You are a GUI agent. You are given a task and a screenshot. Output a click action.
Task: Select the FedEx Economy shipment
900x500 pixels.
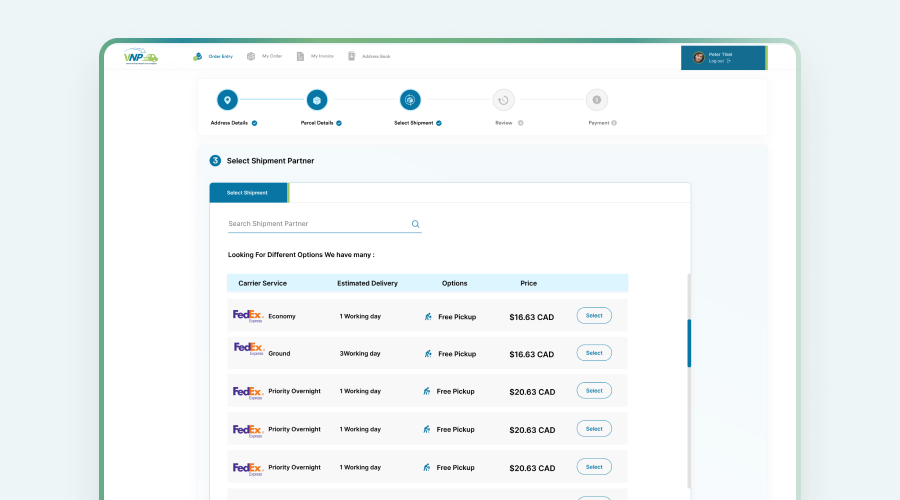[x=594, y=316]
